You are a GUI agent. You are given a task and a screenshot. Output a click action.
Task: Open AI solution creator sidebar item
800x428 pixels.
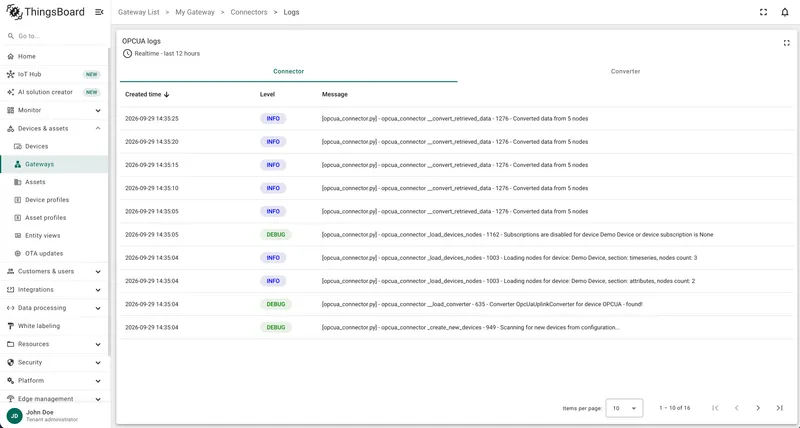[54, 92]
